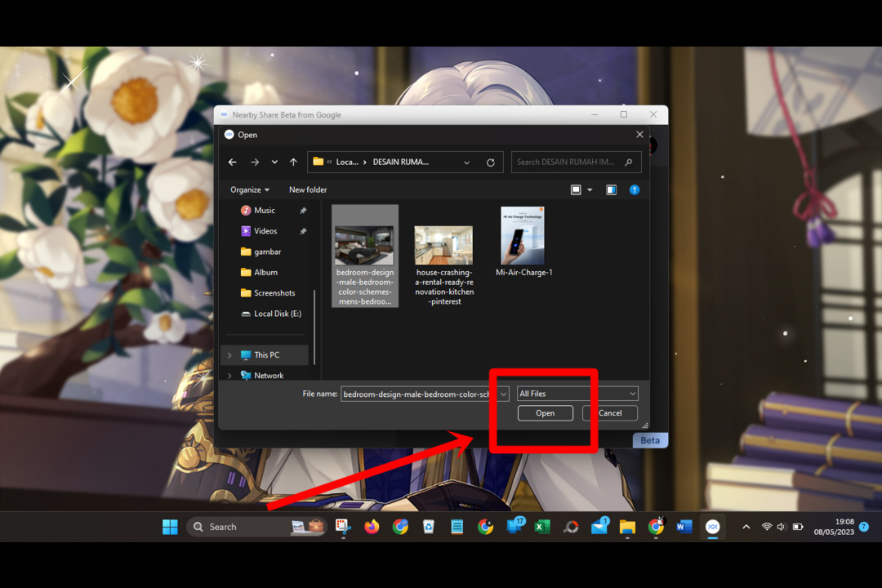Viewport: 882px width, 588px height.
Task: Click the taskbar Search box
Action: tap(256, 528)
